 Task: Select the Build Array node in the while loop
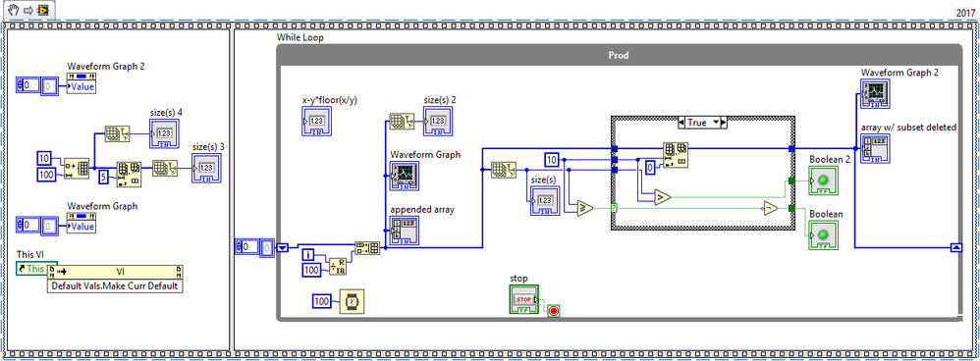367,248
